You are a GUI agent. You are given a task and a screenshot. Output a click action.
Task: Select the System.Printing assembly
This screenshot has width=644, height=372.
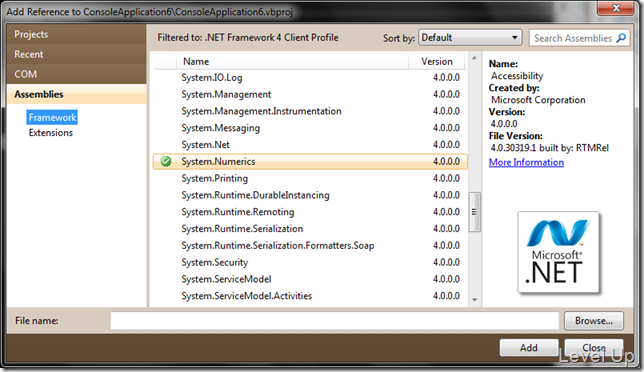(x=310, y=179)
